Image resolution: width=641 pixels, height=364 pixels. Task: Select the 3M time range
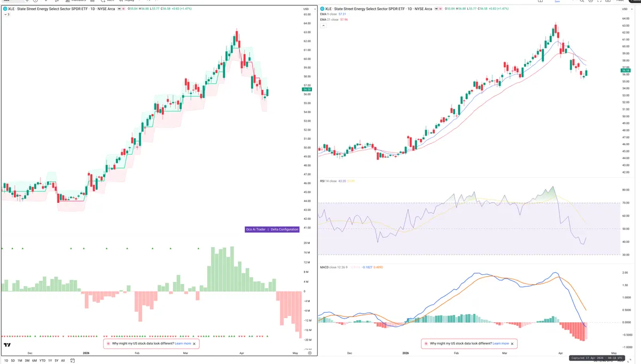(27, 361)
